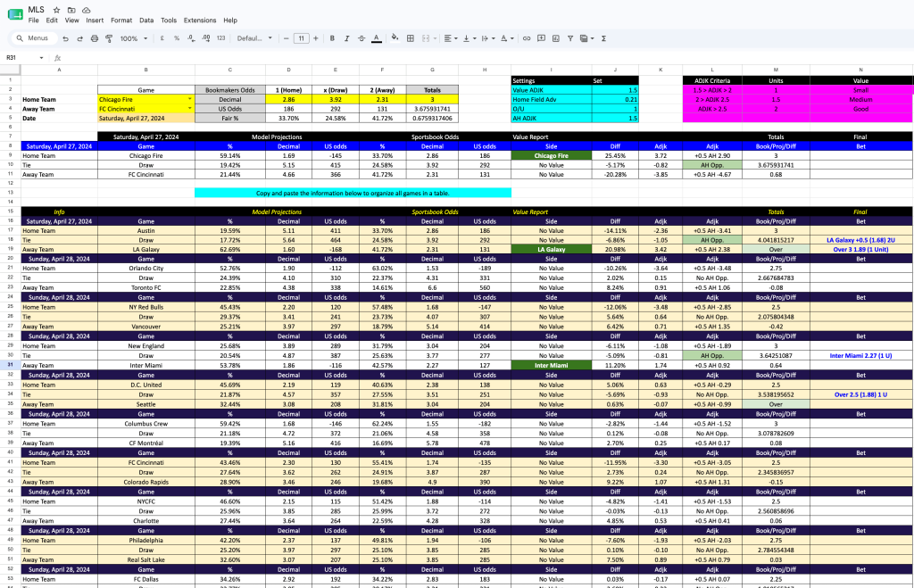Open the font family dropdown
914x588 pixels.
point(254,38)
